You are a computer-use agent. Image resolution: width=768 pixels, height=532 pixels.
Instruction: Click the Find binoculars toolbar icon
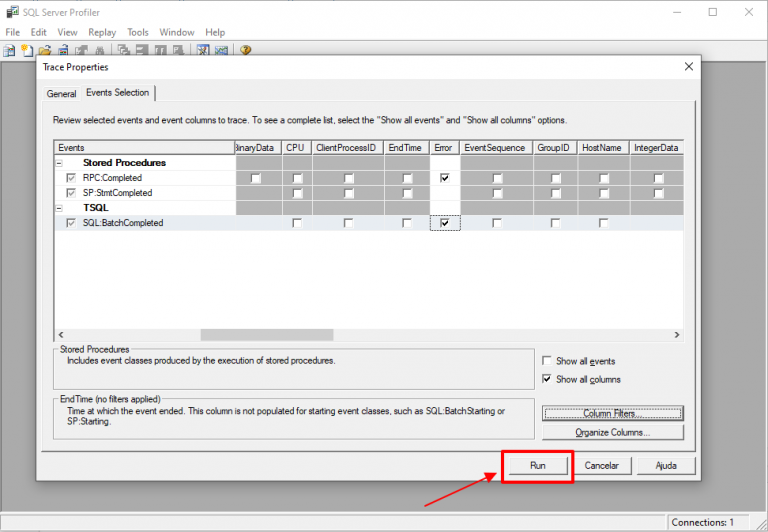(x=99, y=50)
